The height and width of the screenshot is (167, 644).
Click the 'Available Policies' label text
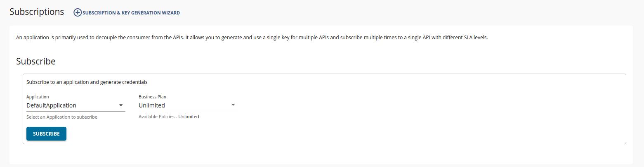156,117
